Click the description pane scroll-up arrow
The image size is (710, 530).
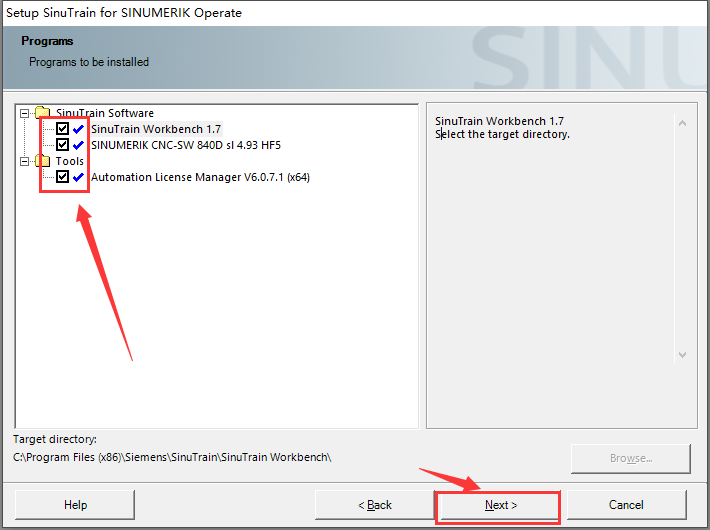(682, 123)
